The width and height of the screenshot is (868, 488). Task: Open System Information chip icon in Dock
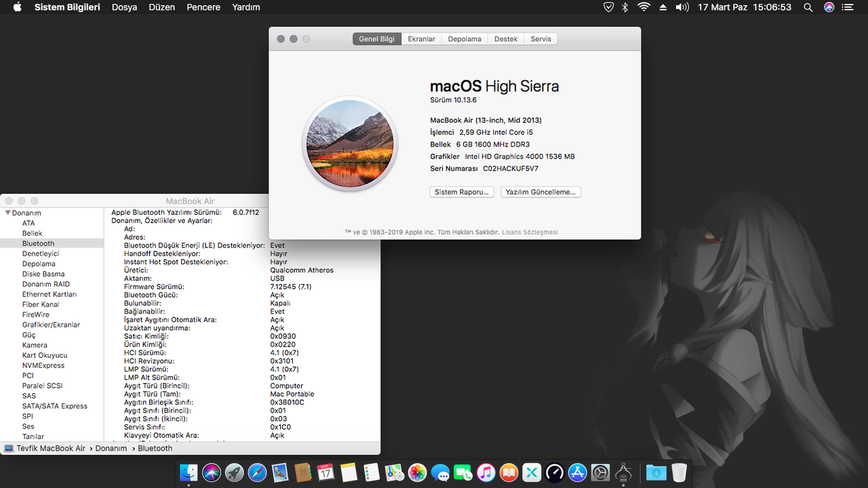click(x=624, y=472)
